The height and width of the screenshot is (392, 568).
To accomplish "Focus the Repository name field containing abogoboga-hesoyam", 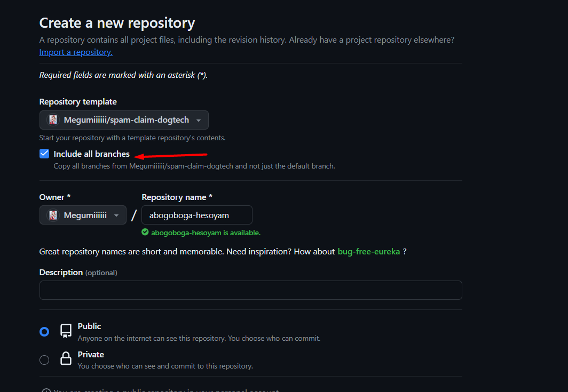I will 196,215.
